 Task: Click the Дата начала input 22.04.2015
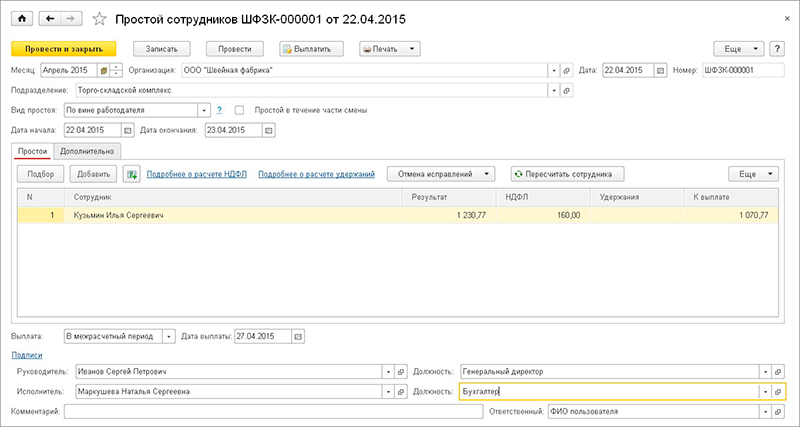pos(93,131)
